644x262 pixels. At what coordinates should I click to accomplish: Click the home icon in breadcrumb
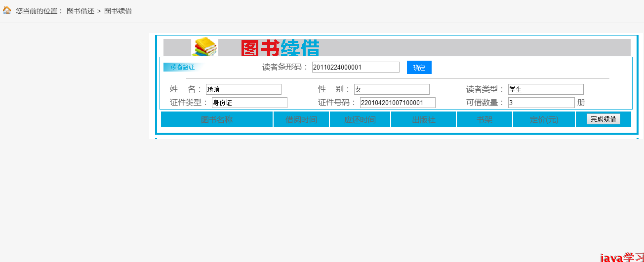point(7,10)
